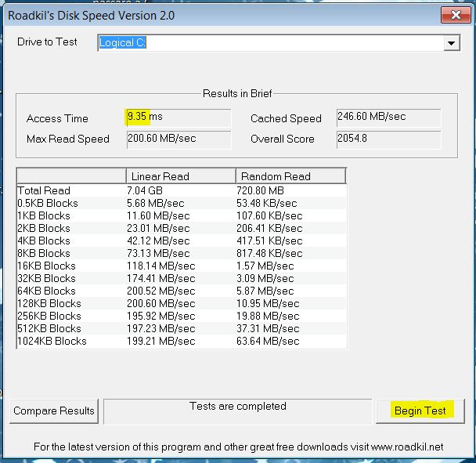Image resolution: width=476 pixels, height=463 pixels.
Task: Click the 73.13 MB/sec linear read cell
Action: click(158, 253)
